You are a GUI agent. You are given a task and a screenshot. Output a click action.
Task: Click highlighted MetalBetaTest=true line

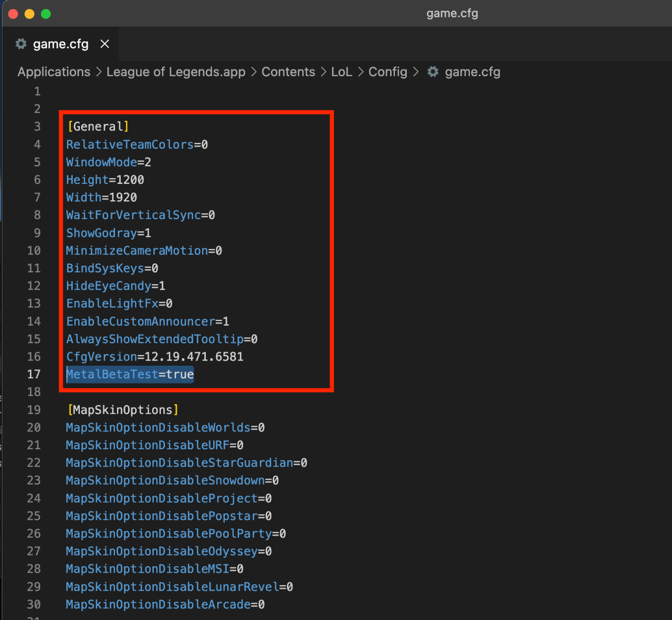pos(130,374)
